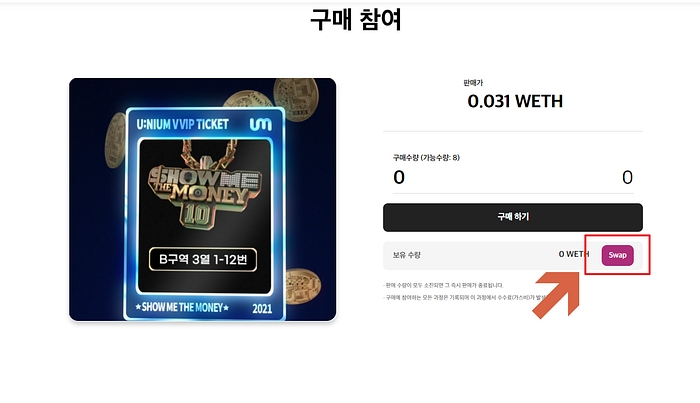Click the 0.031 WETH sale price

pos(515,101)
